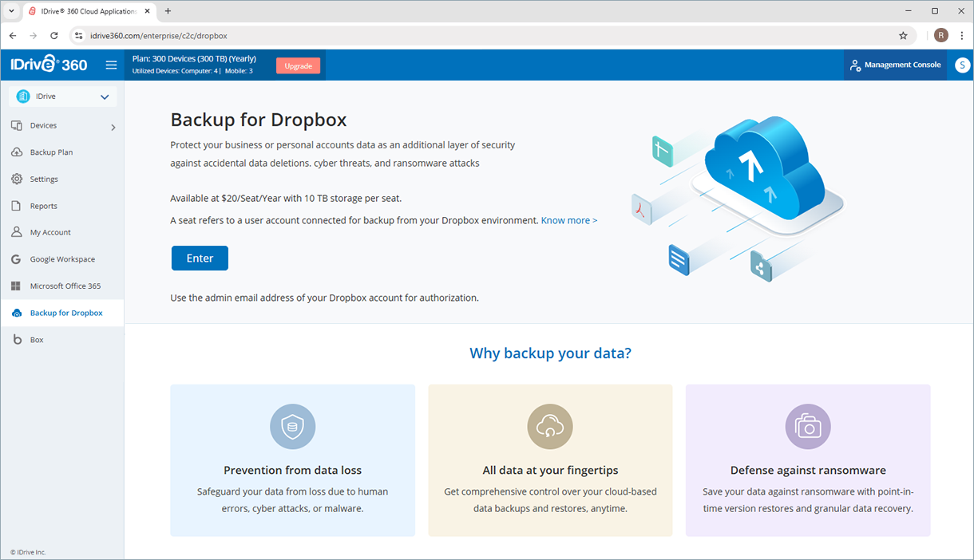Click the Settings gear icon
This screenshot has height=560, width=974.
point(17,179)
